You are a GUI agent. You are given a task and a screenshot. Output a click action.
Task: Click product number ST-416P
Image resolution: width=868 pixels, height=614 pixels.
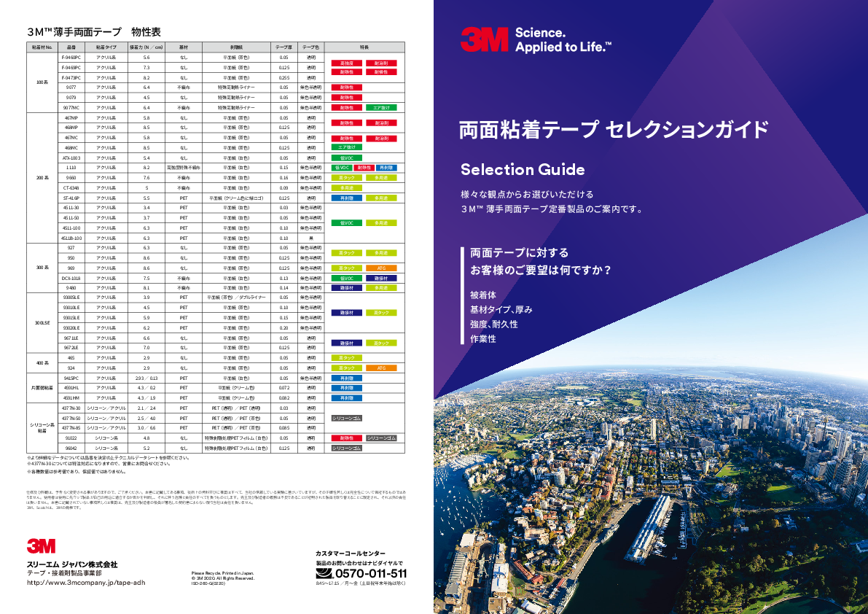[x=71, y=198]
